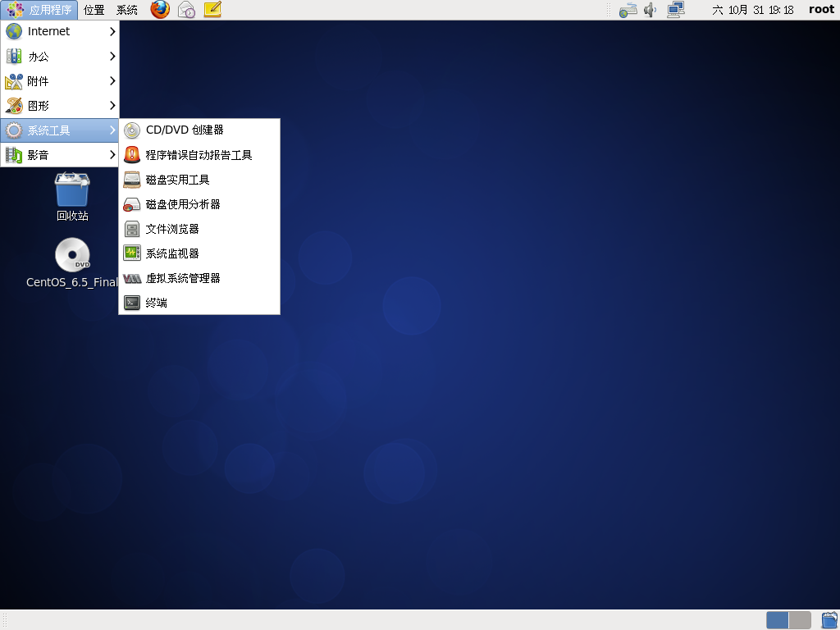
Task: Choose 文件浏览器 menu entry
Action: 199,229
